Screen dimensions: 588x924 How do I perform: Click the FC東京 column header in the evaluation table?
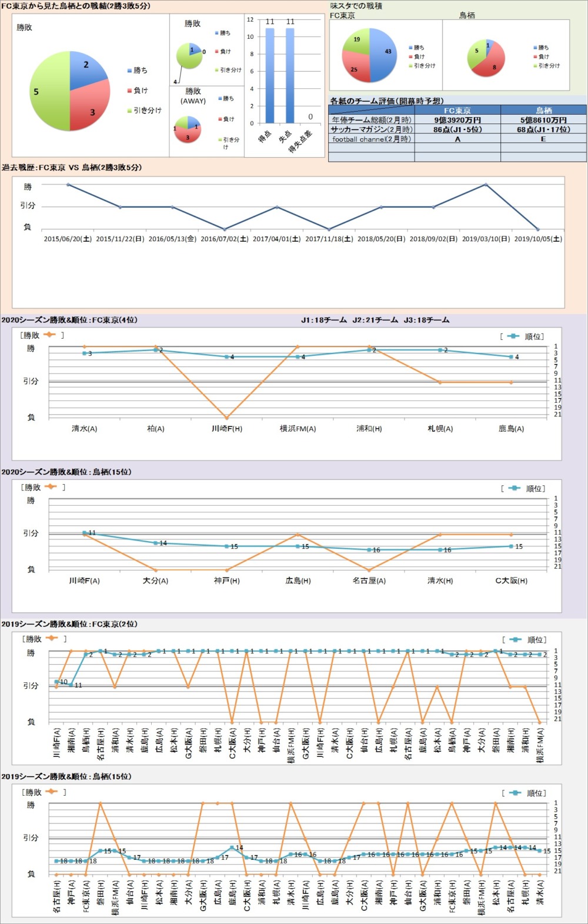pos(457,110)
